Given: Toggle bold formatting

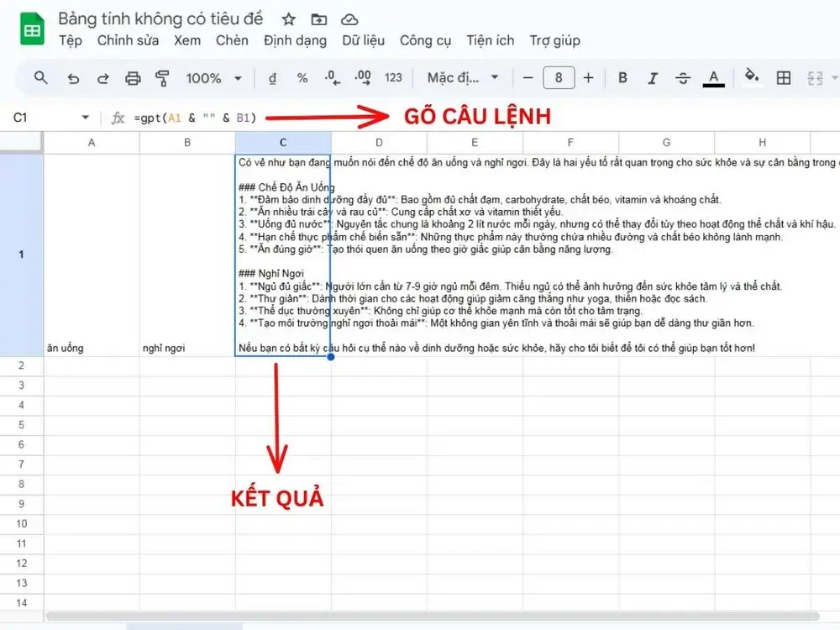Looking at the screenshot, I should pos(622,78).
